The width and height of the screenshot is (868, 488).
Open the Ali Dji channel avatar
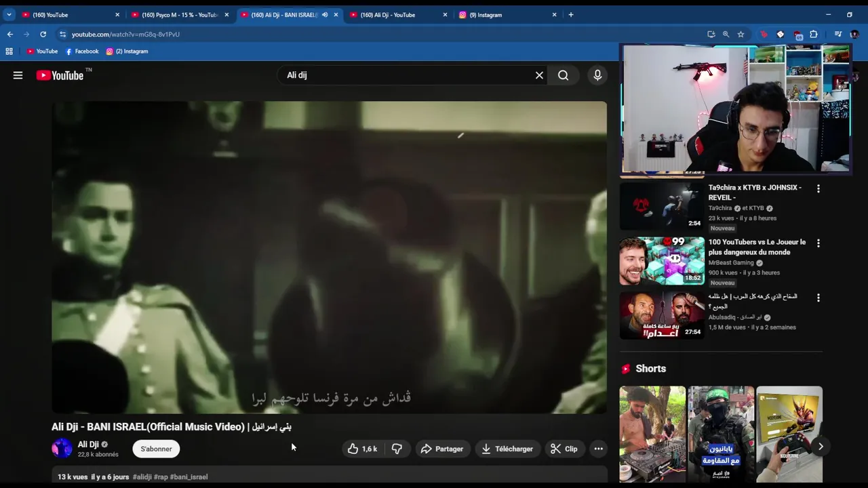pyautogui.click(x=62, y=449)
